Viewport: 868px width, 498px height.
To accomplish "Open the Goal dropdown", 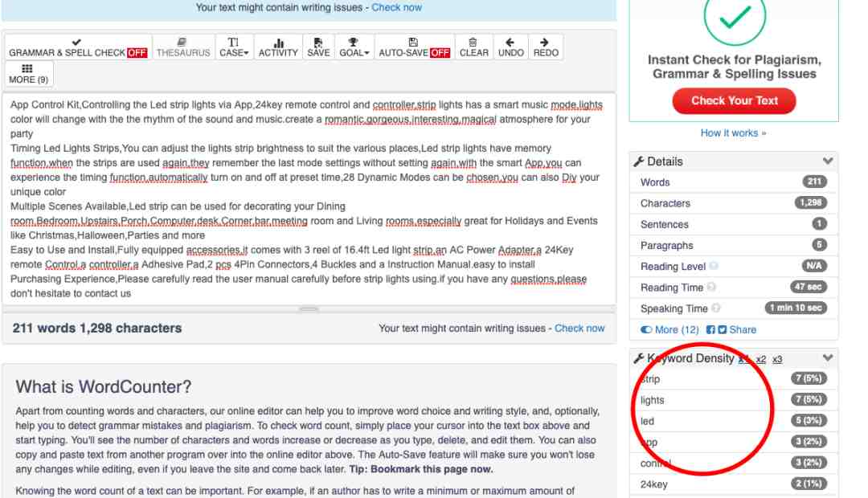I will 354,47.
